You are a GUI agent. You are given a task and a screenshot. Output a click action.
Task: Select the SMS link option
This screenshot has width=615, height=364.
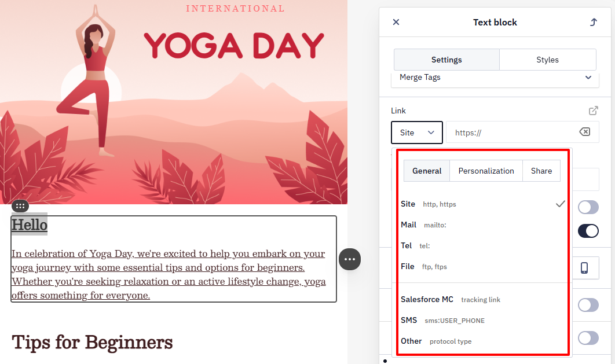click(442, 320)
